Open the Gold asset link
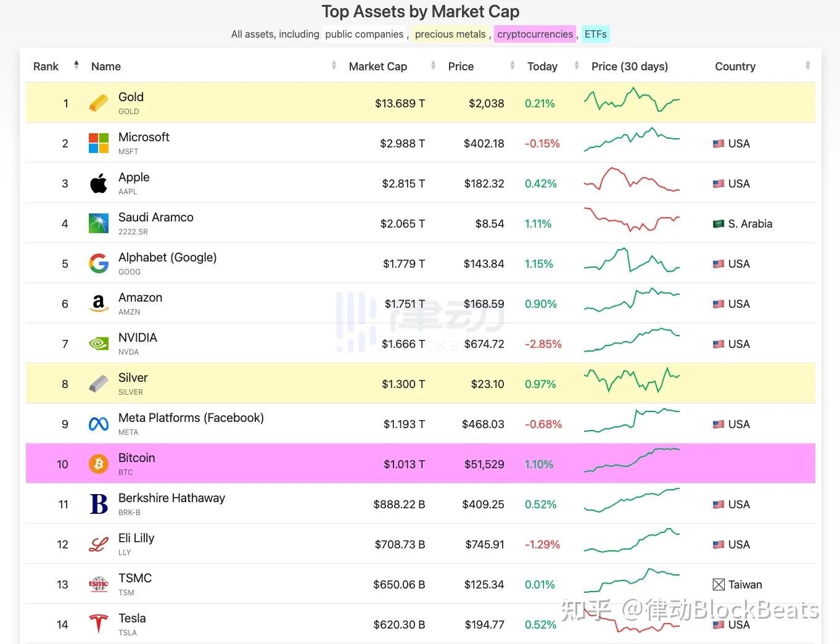 [131, 97]
